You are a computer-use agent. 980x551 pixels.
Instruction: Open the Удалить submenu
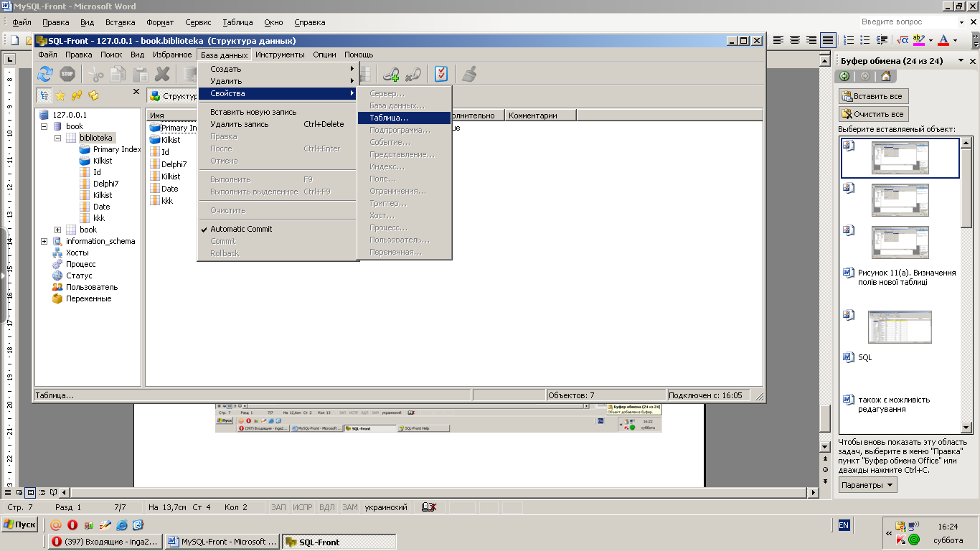[278, 81]
